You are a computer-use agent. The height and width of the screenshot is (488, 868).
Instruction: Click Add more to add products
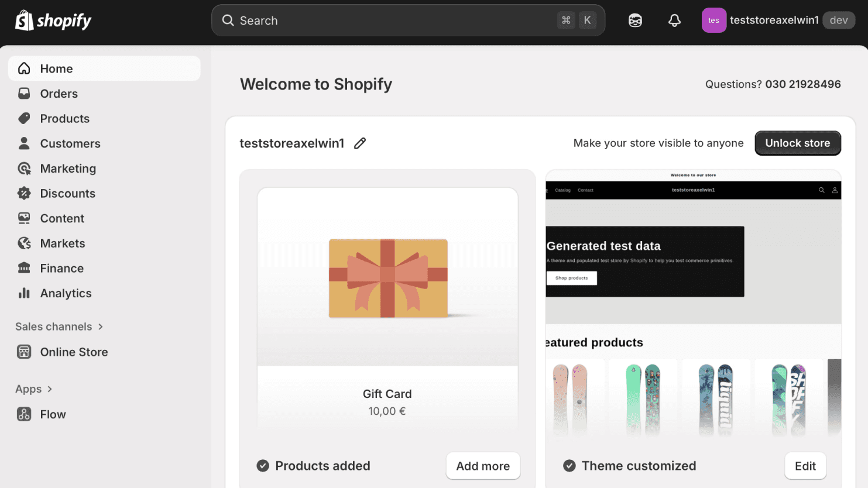tap(483, 466)
